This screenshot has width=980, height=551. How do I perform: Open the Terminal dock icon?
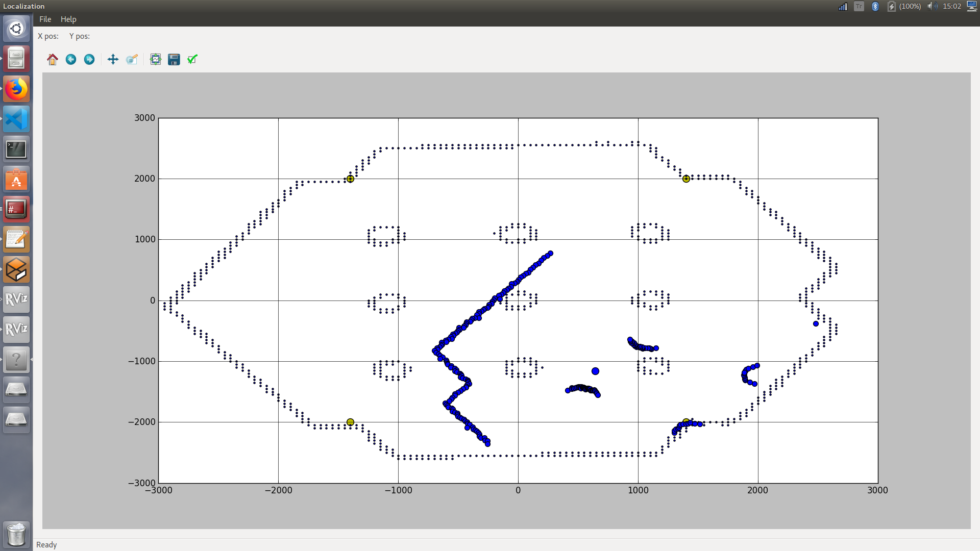click(16, 149)
